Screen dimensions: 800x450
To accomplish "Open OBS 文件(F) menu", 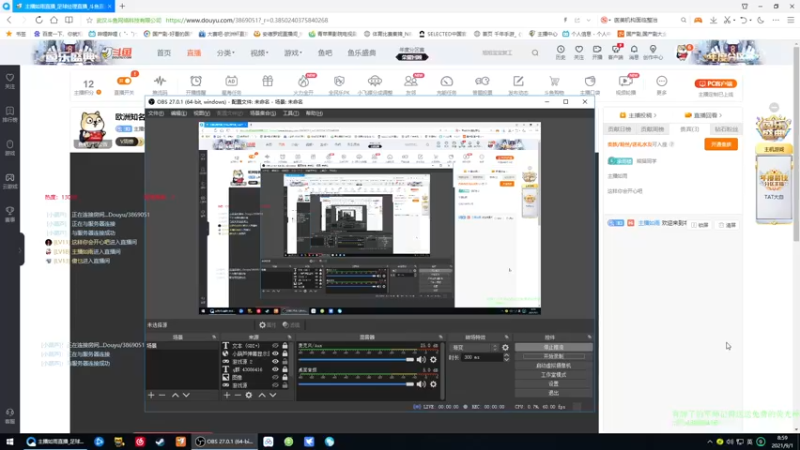I will coord(156,113).
